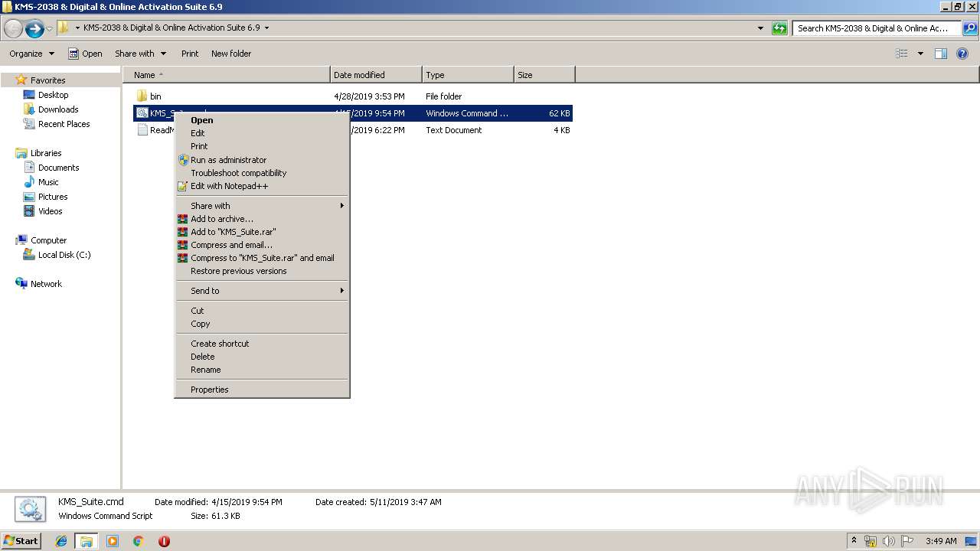
Task: Click the green Refresh icon beside the address bar
Action: tap(779, 28)
